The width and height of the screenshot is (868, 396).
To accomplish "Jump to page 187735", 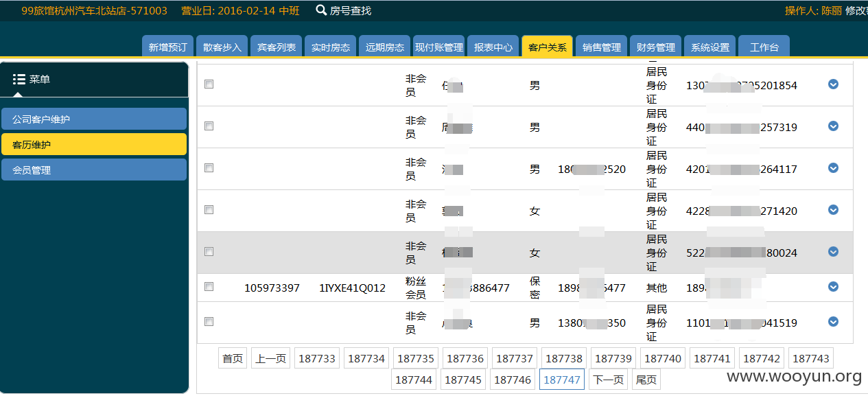I will click(x=416, y=358).
